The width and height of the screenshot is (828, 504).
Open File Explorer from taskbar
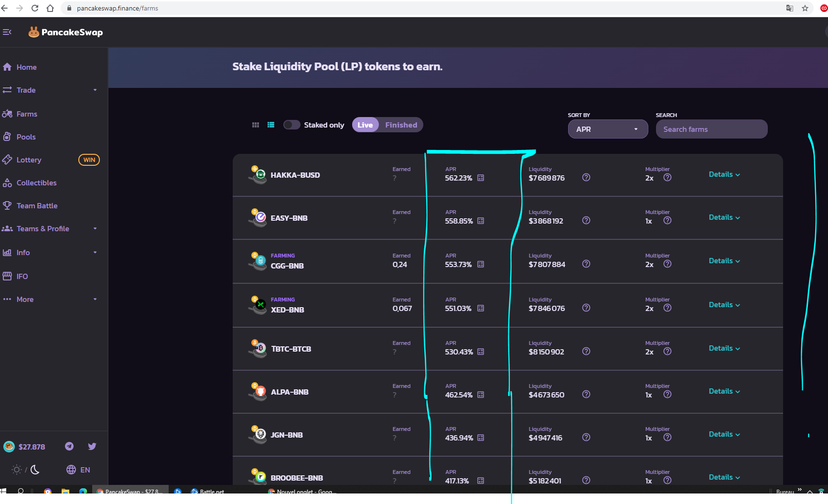65,491
